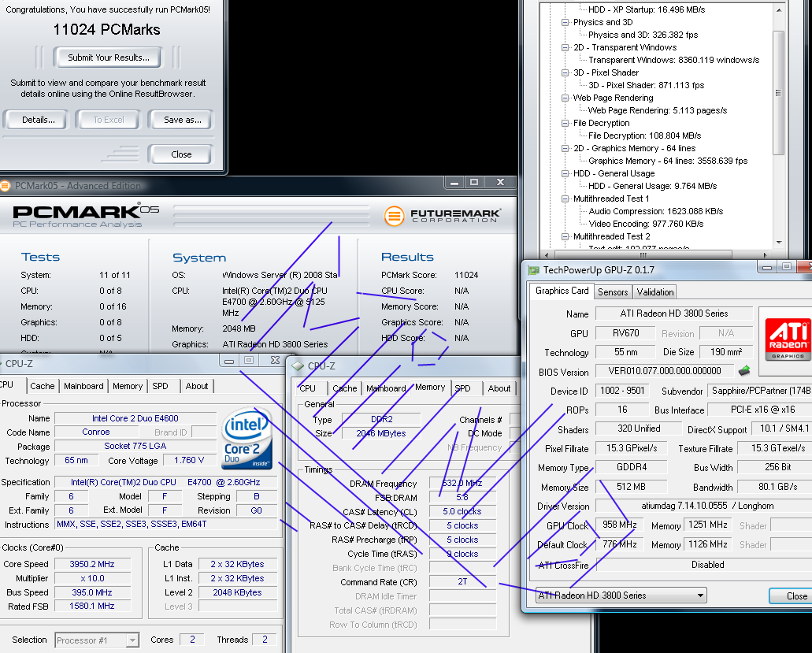Click the GPU-Z title bar app icon
Image resolution: width=812 pixels, height=653 pixels.
[533, 270]
